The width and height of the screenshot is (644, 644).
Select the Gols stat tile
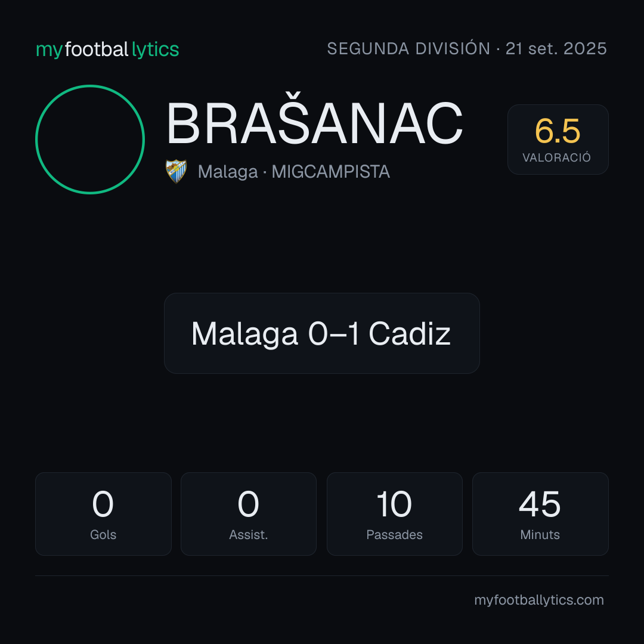[x=103, y=514]
